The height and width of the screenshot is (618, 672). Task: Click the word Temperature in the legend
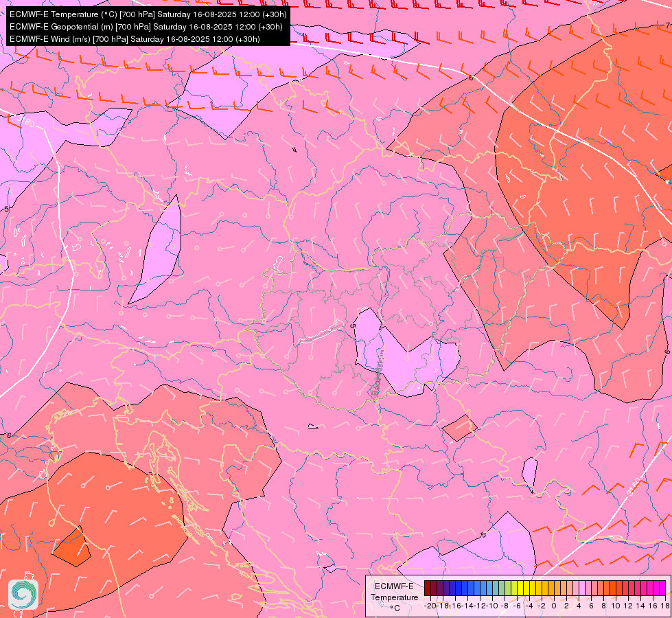pyautogui.click(x=395, y=597)
